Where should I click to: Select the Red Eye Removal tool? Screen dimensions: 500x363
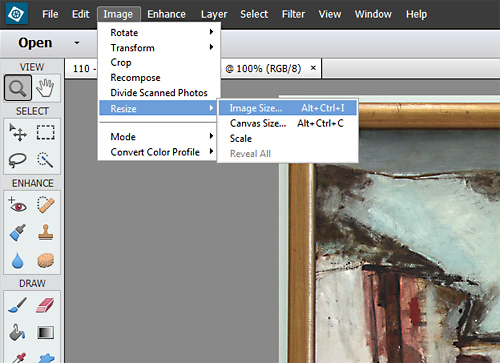click(x=18, y=205)
